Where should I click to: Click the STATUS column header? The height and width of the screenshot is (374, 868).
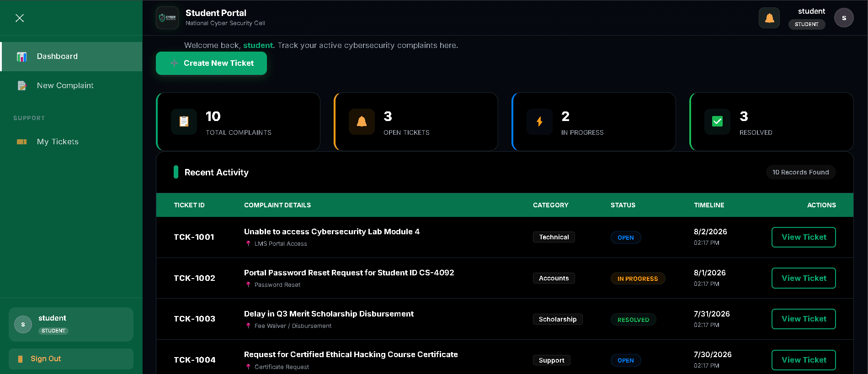click(623, 205)
